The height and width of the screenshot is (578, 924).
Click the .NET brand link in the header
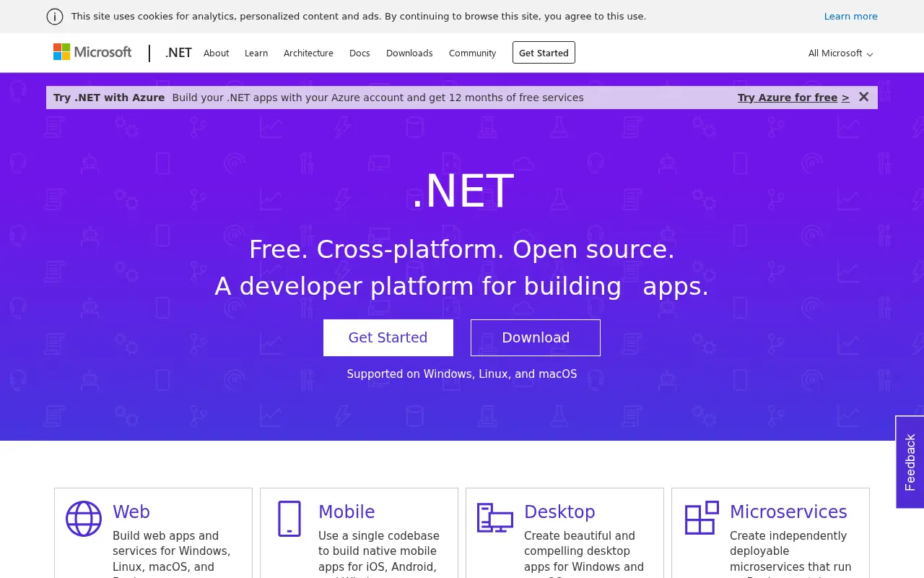pos(178,53)
